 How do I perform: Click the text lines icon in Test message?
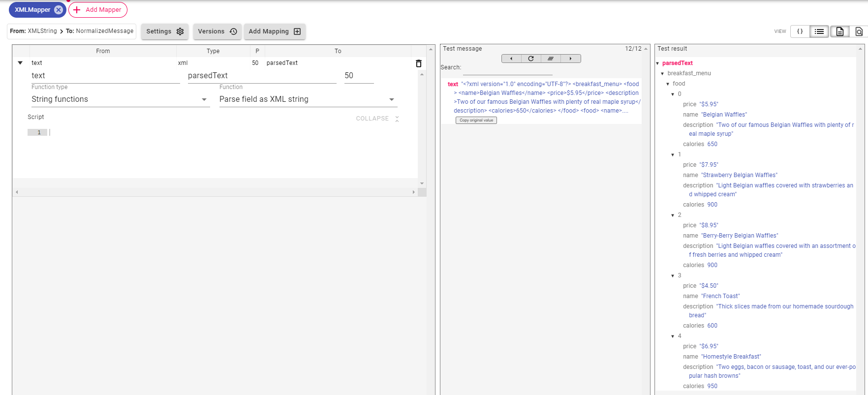point(551,59)
